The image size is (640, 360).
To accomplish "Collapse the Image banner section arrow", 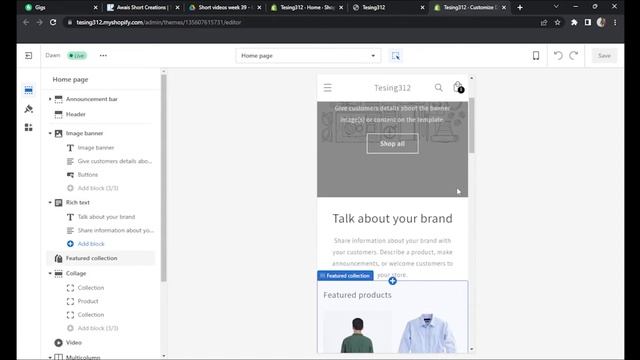I will click(x=50, y=133).
